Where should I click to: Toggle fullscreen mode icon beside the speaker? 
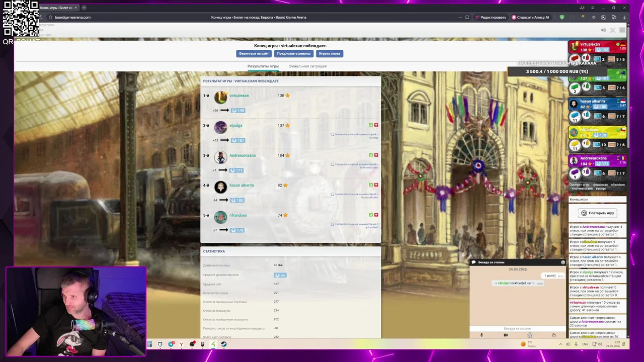click(613, 30)
